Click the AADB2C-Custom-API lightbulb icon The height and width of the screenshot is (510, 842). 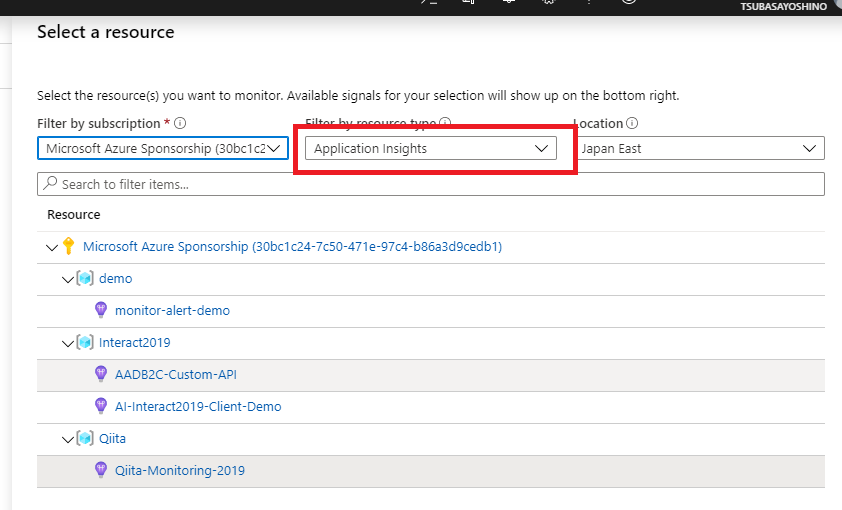click(x=100, y=374)
